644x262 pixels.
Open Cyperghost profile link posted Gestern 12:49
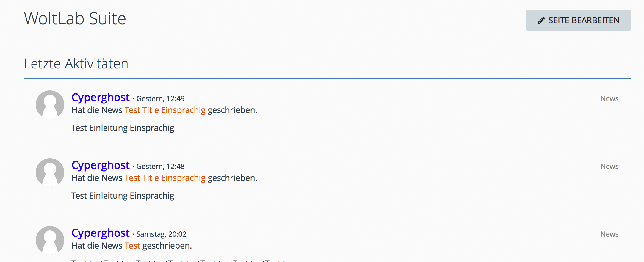click(101, 98)
